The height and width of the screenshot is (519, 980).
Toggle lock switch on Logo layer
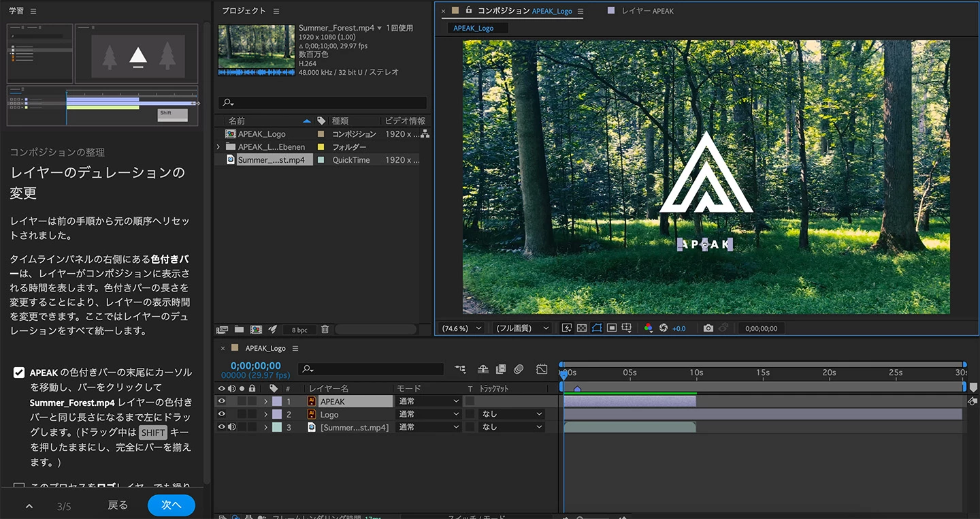(252, 414)
